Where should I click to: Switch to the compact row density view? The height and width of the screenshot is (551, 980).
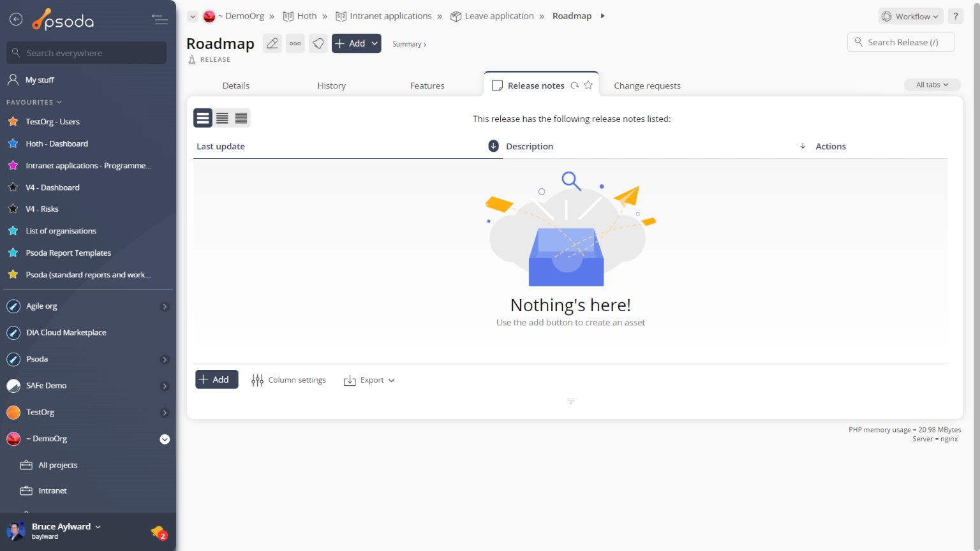(241, 118)
